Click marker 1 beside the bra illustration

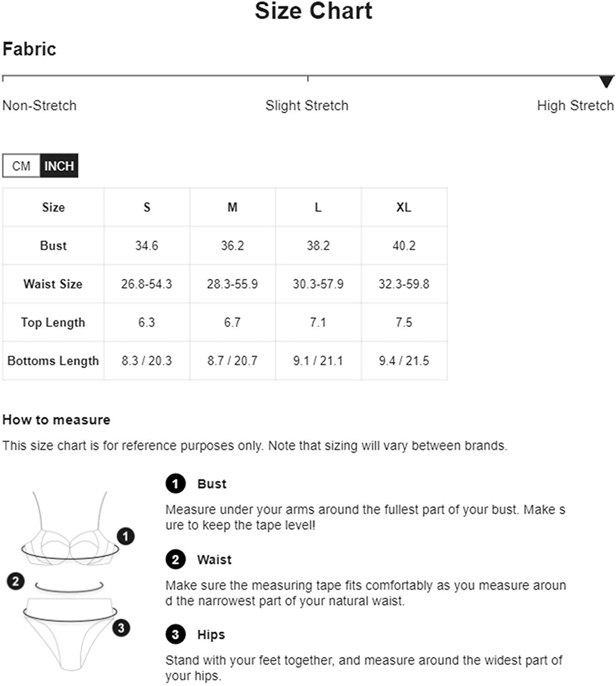click(126, 536)
